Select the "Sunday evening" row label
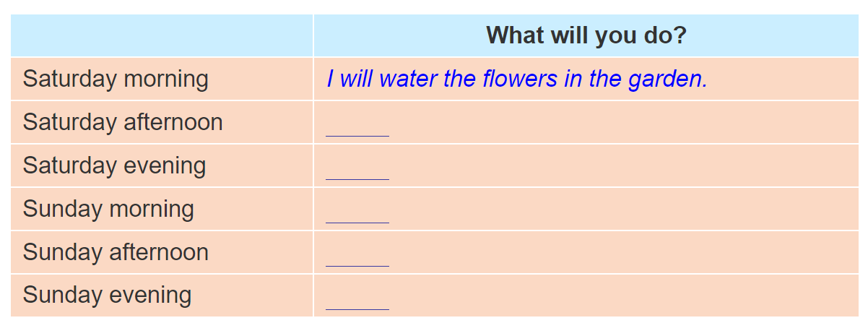 (107, 295)
